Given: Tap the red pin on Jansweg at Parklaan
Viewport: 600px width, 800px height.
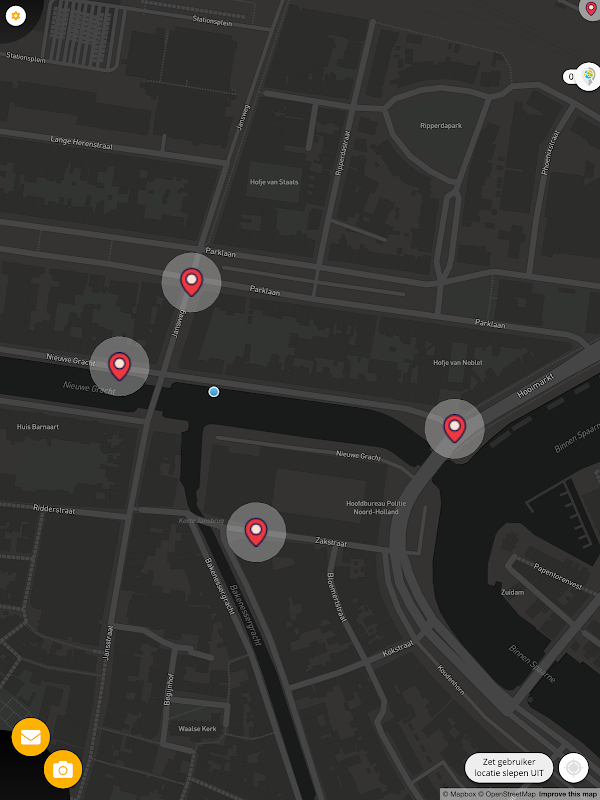Looking at the screenshot, I should click(191, 282).
